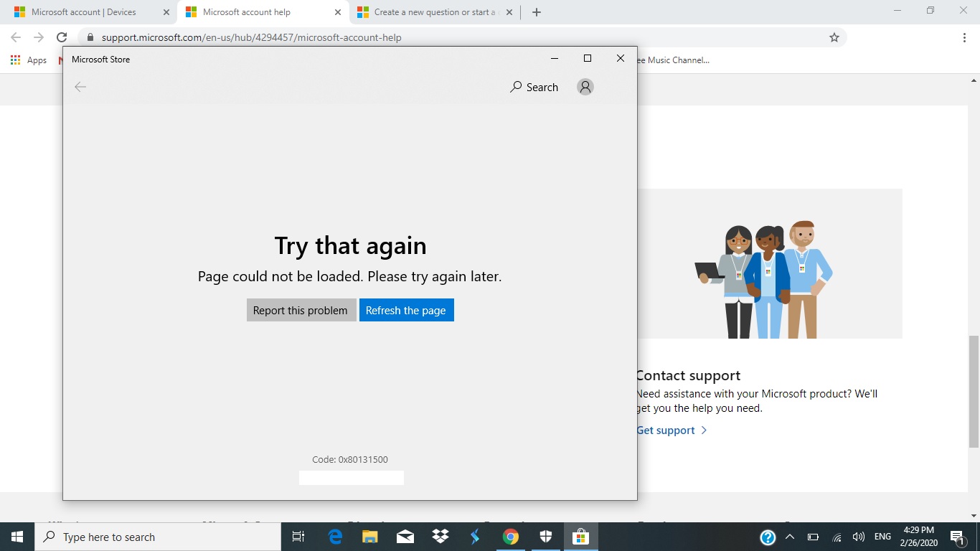Viewport: 980px width, 551px height.
Task: Minimize the Microsoft Store window
Action: (555, 59)
